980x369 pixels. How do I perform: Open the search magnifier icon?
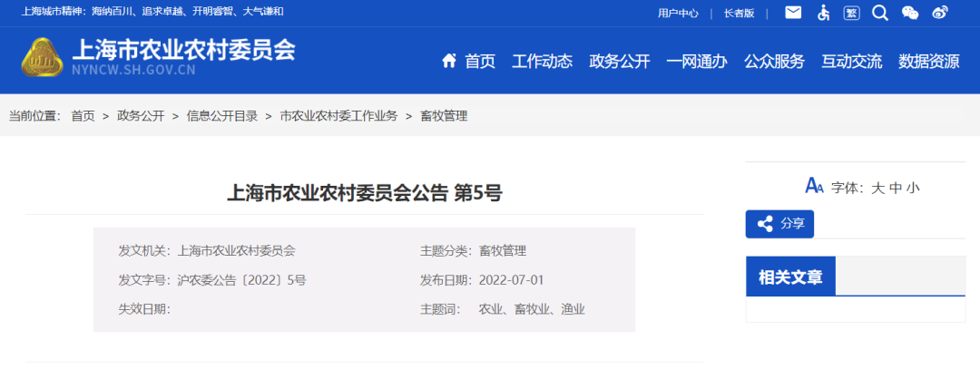(x=880, y=13)
